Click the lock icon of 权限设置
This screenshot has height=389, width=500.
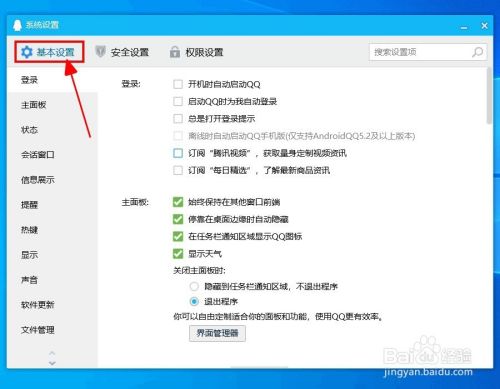175,52
